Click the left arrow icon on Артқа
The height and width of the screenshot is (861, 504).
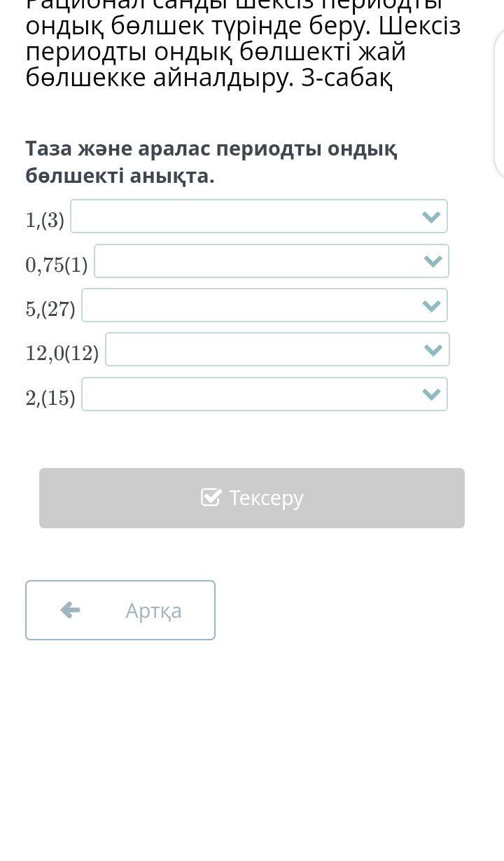[x=70, y=610]
